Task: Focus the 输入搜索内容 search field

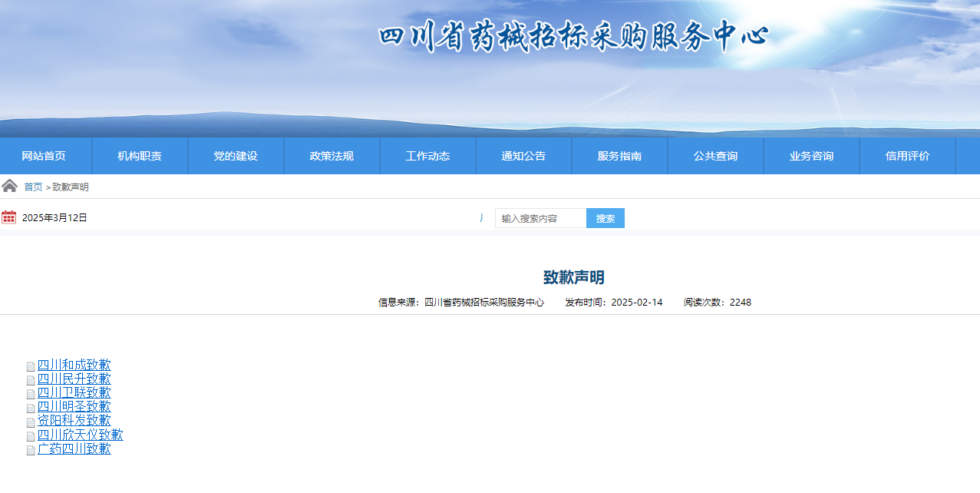Action: [541, 218]
